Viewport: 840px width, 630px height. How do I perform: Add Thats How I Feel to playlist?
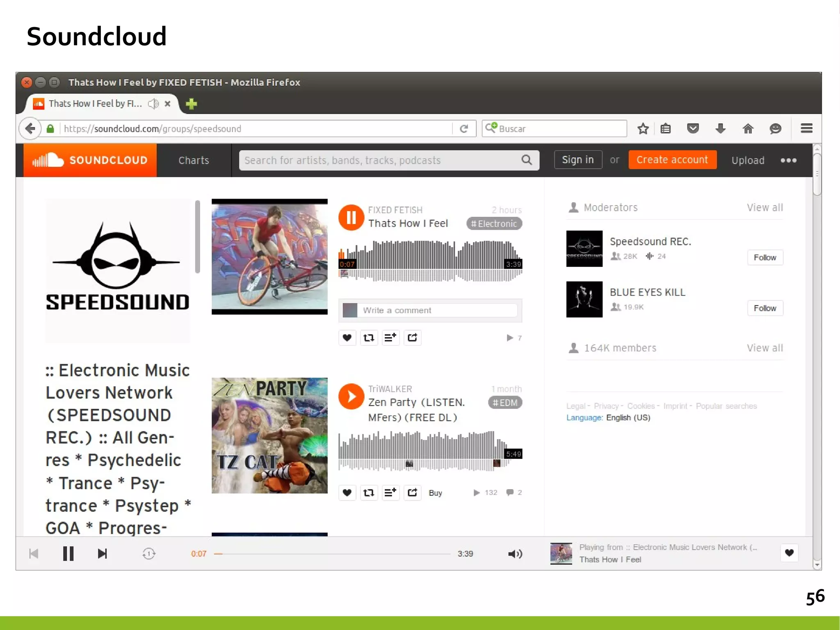[390, 338]
